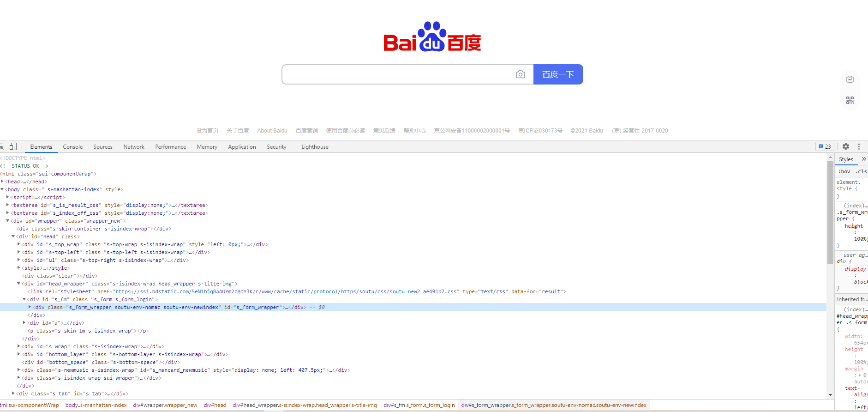The width and height of the screenshot is (868, 412).
Task: Open the QR code icon on right sidebar
Action: 850,100
